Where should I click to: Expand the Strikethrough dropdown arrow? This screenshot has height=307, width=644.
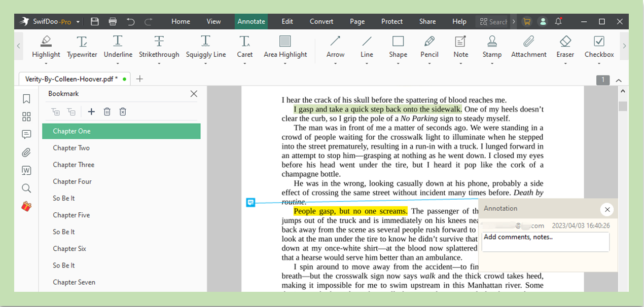coord(159,63)
